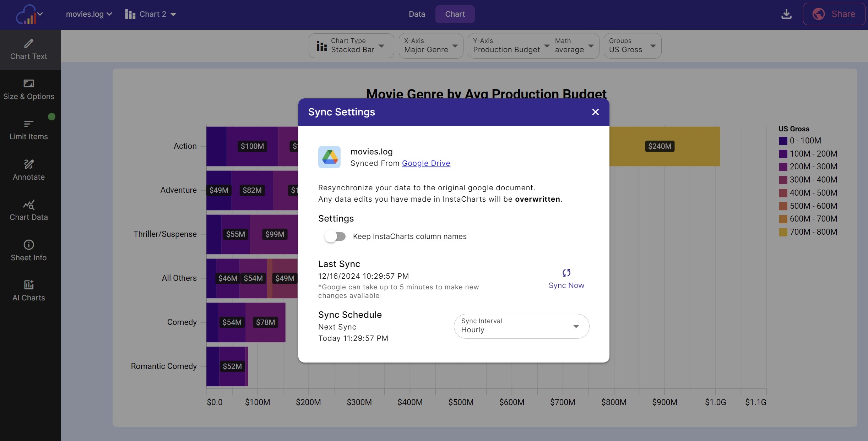Open the Annotate tool
868x441 pixels.
(x=29, y=170)
